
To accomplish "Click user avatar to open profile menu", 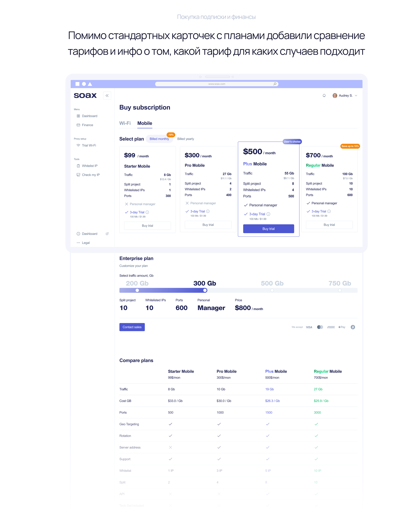I will (x=335, y=95).
